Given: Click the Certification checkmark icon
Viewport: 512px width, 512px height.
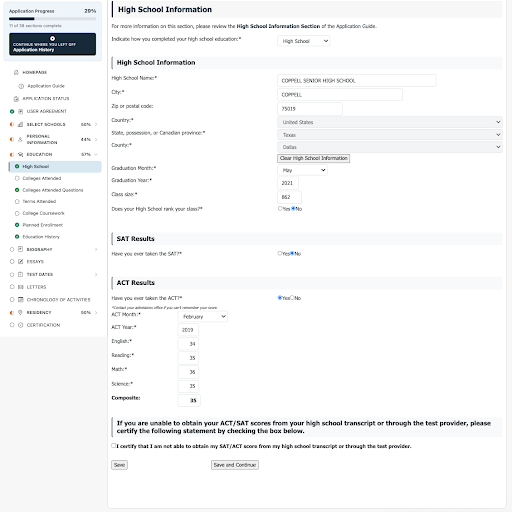Looking at the screenshot, I should point(20,325).
